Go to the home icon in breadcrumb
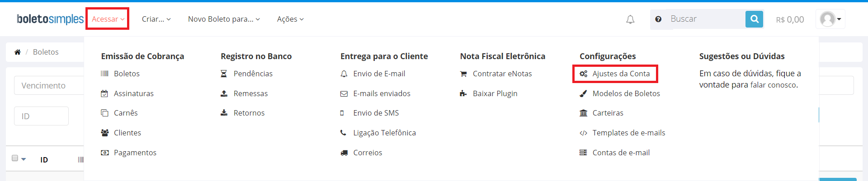Screen dimensions: 868x181 click(18, 52)
